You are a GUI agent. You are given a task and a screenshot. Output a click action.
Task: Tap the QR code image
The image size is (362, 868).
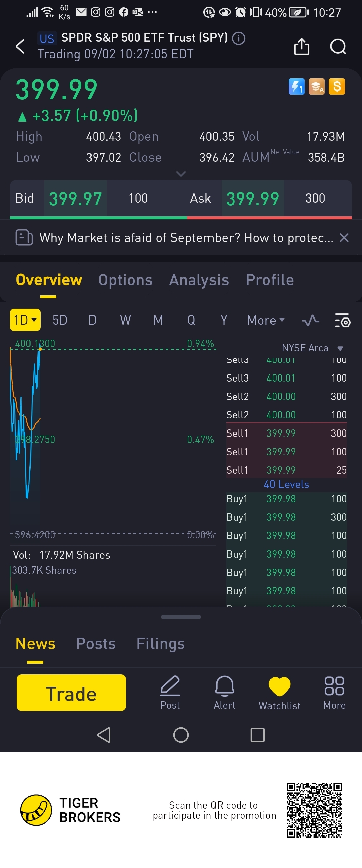pyautogui.click(x=314, y=810)
